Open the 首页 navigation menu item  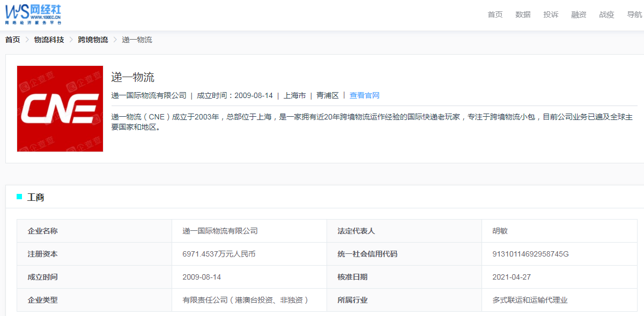(x=495, y=14)
